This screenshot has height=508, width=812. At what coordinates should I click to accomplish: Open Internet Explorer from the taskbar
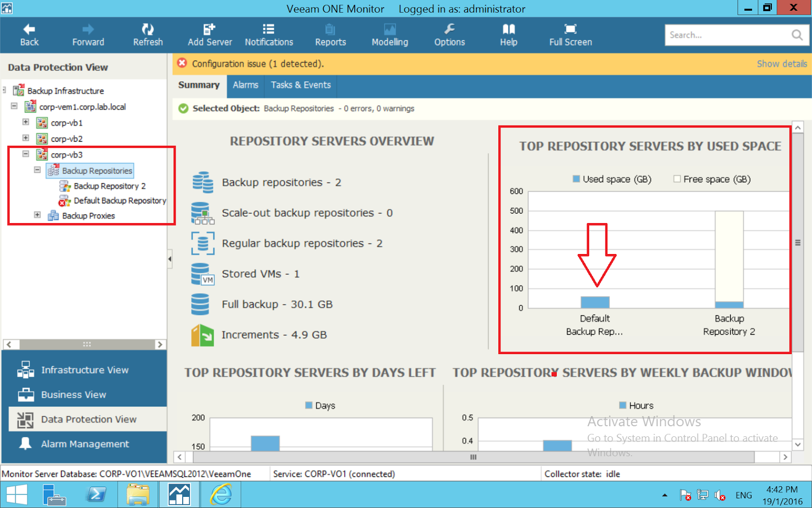coord(221,494)
